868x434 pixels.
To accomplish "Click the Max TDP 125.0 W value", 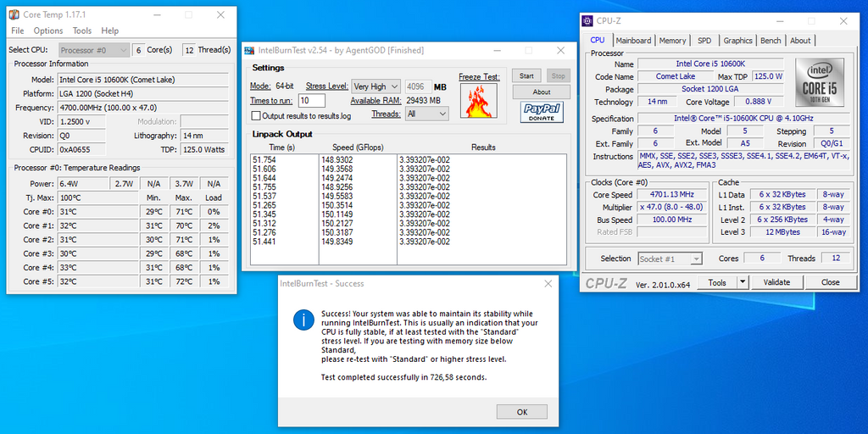I will pyautogui.click(x=768, y=76).
